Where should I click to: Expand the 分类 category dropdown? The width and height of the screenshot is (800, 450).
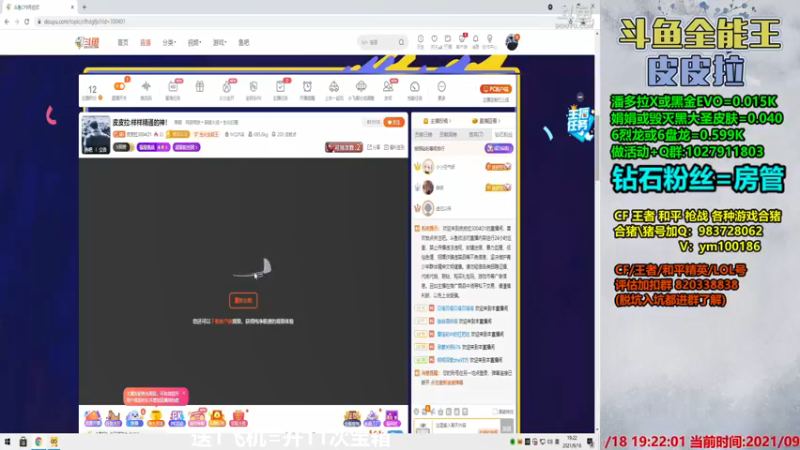pos(169,43)
